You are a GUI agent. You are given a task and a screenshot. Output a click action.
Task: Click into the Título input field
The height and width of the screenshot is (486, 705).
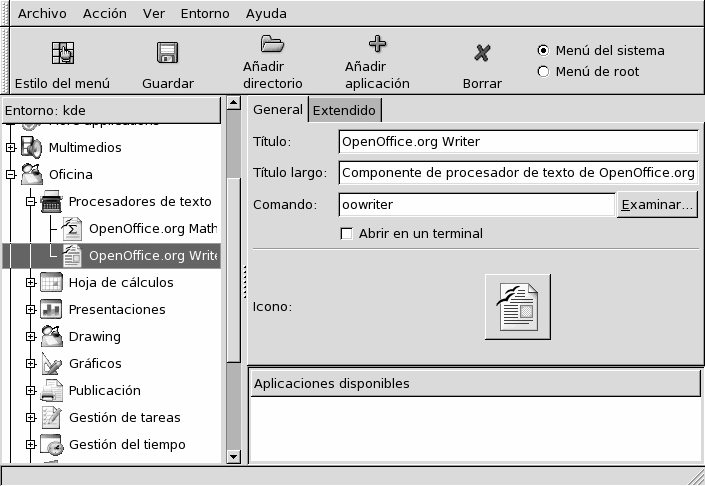point(518,142)
